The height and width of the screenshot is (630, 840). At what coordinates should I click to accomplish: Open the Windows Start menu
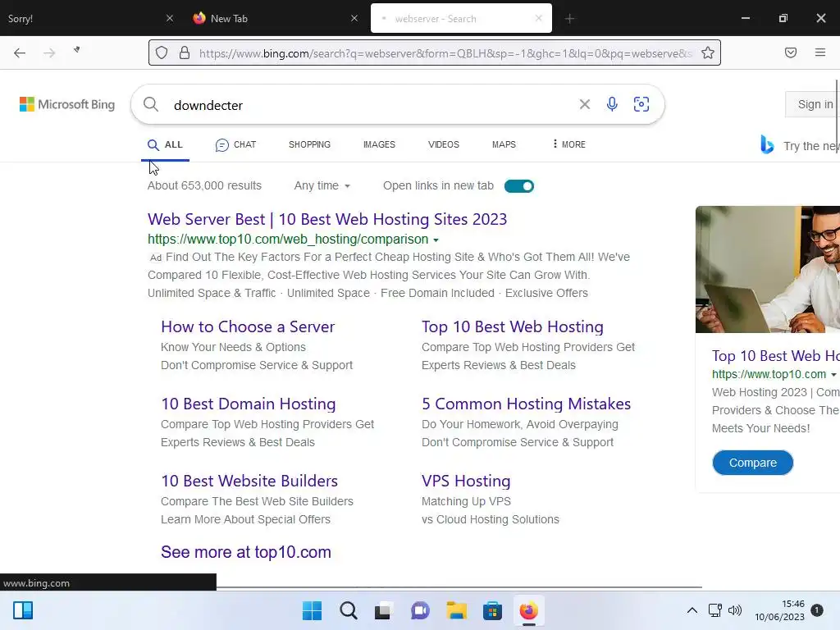coord(312,610)
